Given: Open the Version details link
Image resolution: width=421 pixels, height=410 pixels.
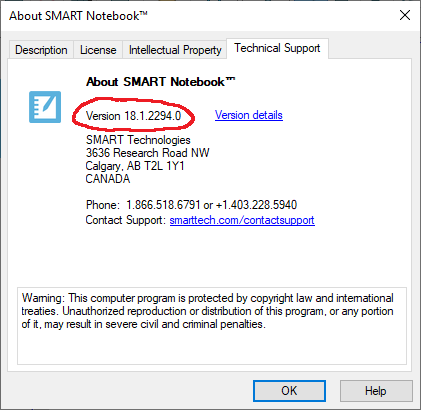Looking at the screenshot, I should click(249, 115).
